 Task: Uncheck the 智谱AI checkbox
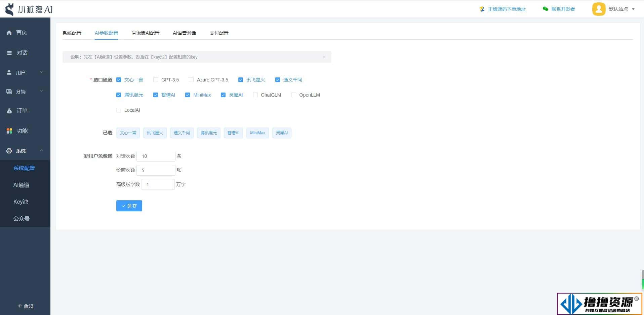coord(156,95)
